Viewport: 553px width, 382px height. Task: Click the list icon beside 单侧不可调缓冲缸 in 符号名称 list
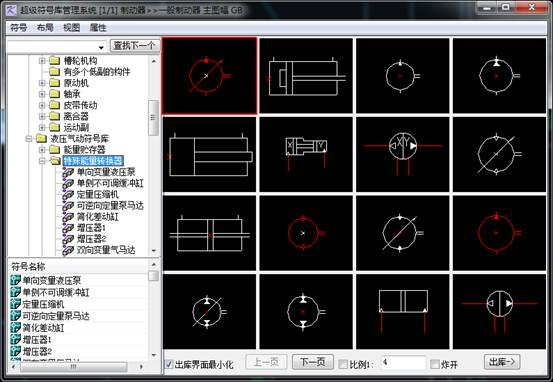pos(16,292)
